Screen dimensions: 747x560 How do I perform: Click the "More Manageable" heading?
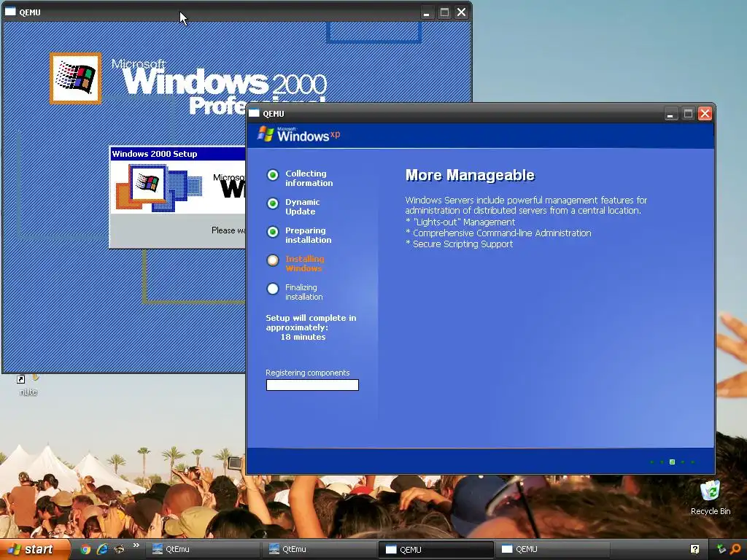pos(470,175)
